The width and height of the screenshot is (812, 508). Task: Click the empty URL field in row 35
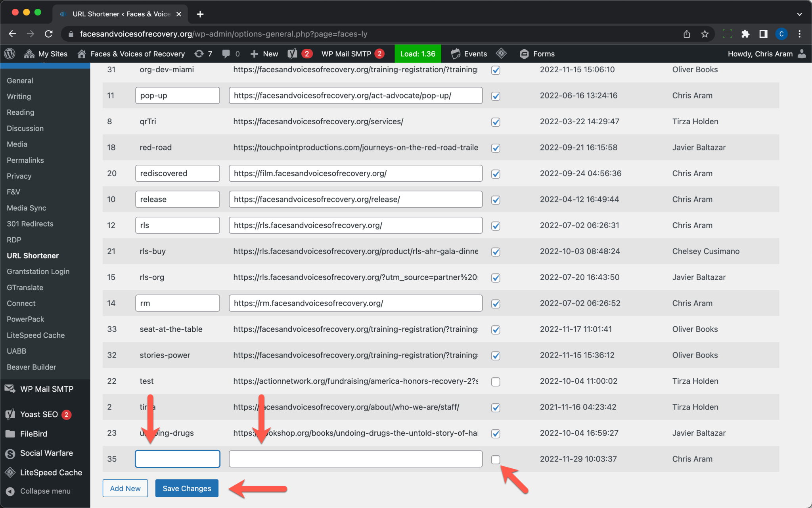pos(355,459)
